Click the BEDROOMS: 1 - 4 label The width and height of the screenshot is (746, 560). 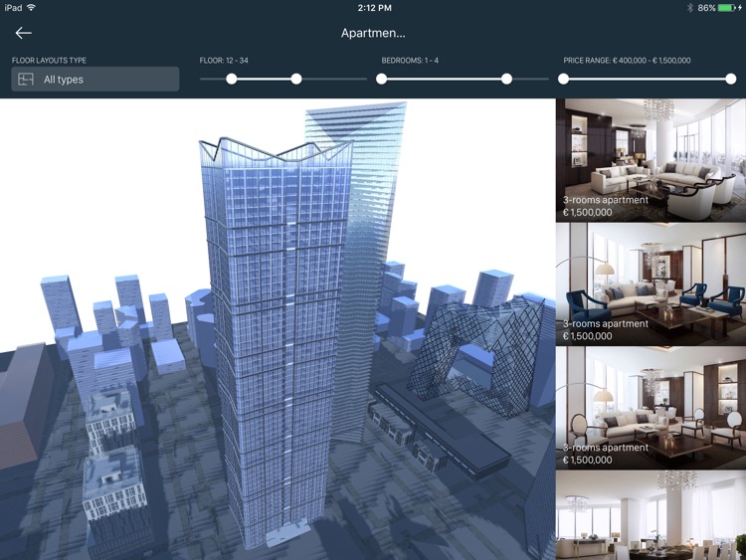[410, 61]
